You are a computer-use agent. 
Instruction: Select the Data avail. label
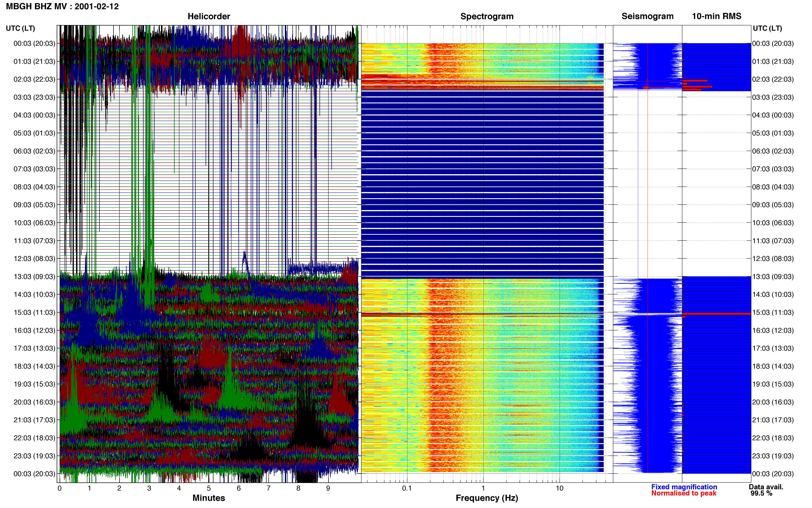(766, 487)
